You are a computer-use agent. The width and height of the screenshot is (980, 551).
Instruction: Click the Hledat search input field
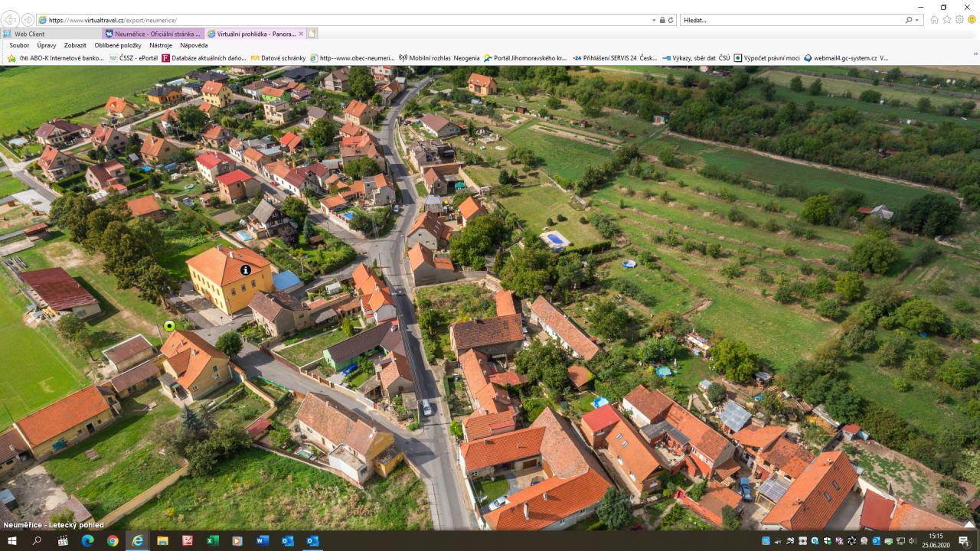[789, 20]
